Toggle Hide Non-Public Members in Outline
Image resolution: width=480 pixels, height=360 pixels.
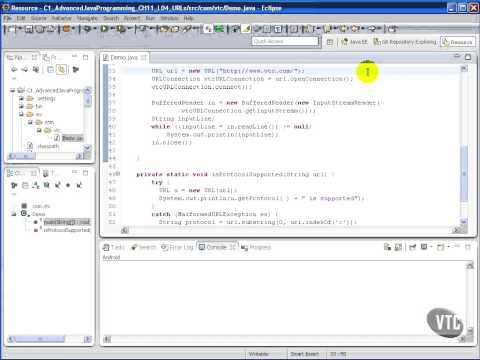click(x=68, y=185)
